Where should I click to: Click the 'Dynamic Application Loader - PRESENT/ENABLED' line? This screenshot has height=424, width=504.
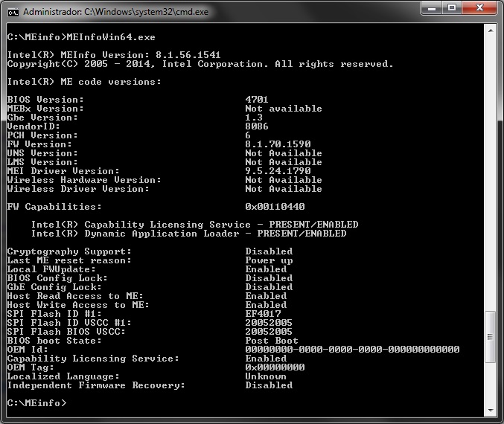click(x=188, y=234)
